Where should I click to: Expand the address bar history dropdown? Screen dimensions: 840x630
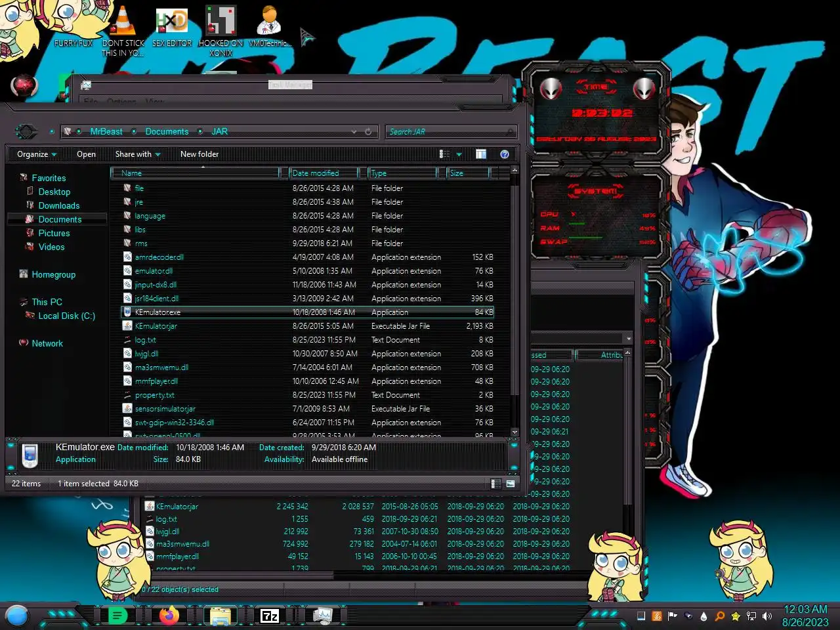tap(354, 132)
